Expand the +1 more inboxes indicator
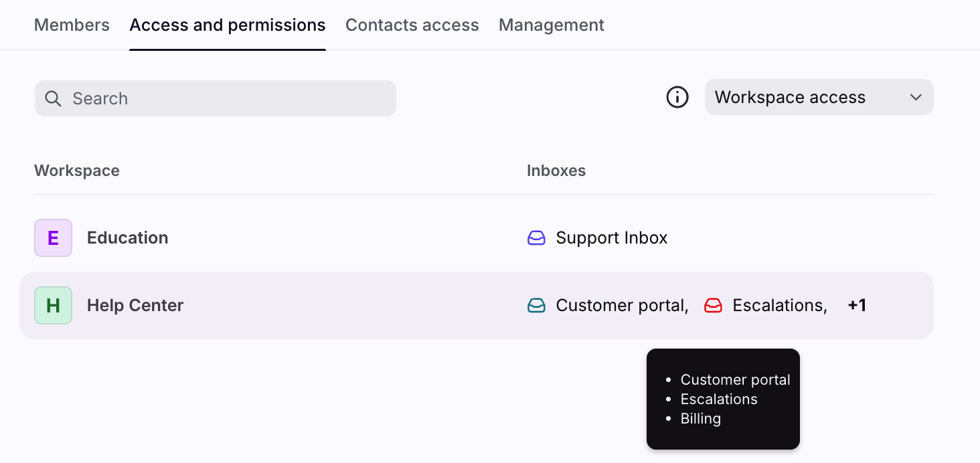 coord(857,306)
